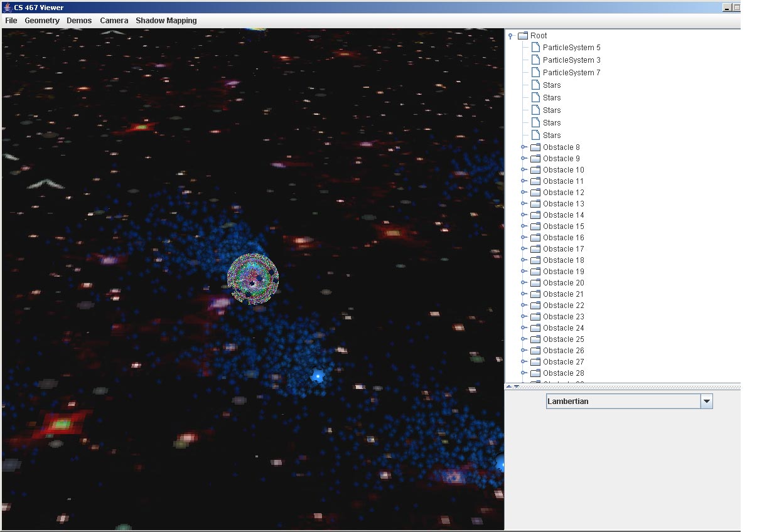Open the Geometry menu
Image resolution: width=757 pixels, height=532 pixels.
(42, 21)
